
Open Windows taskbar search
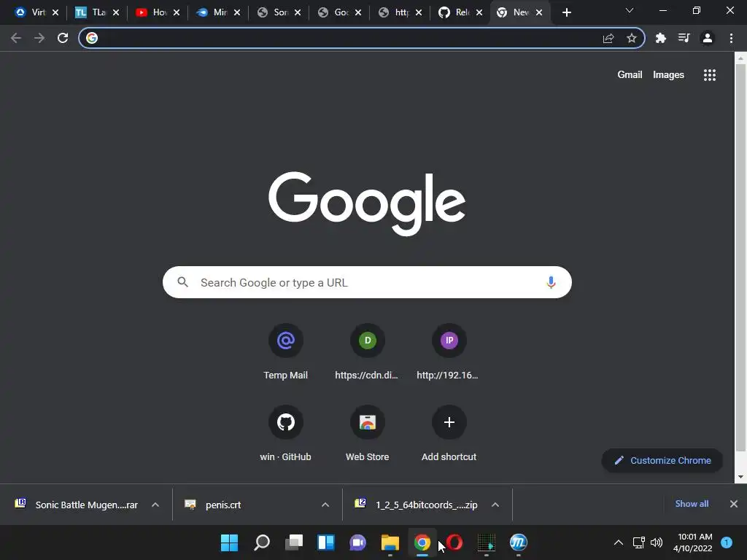[x=262, y=542]
